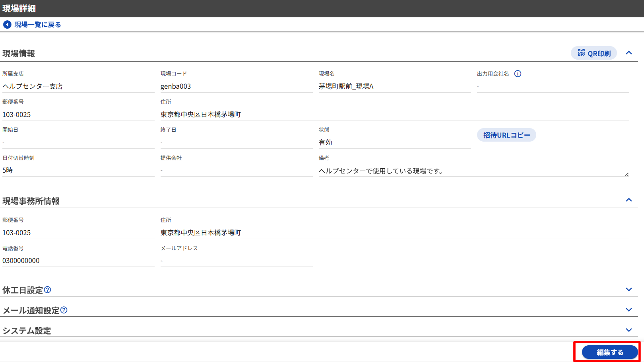
Task: Expand the 休工日設定 section chevron
Action: [628, 290]
